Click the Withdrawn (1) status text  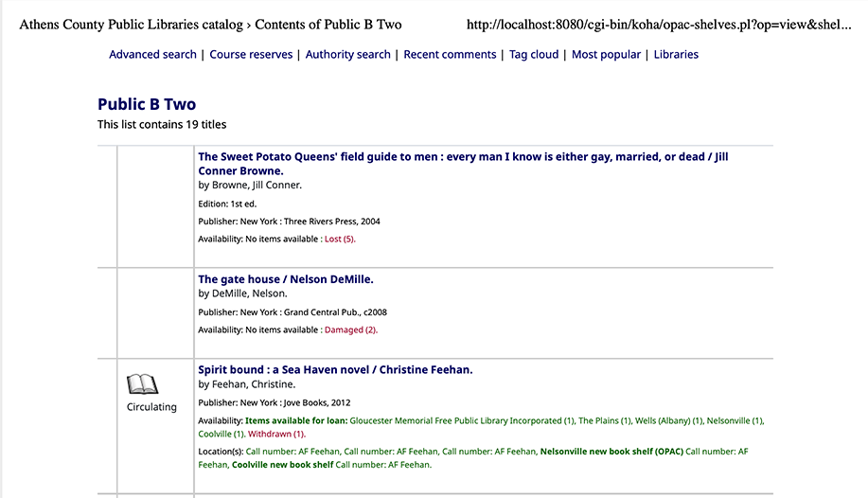point(276,434)
